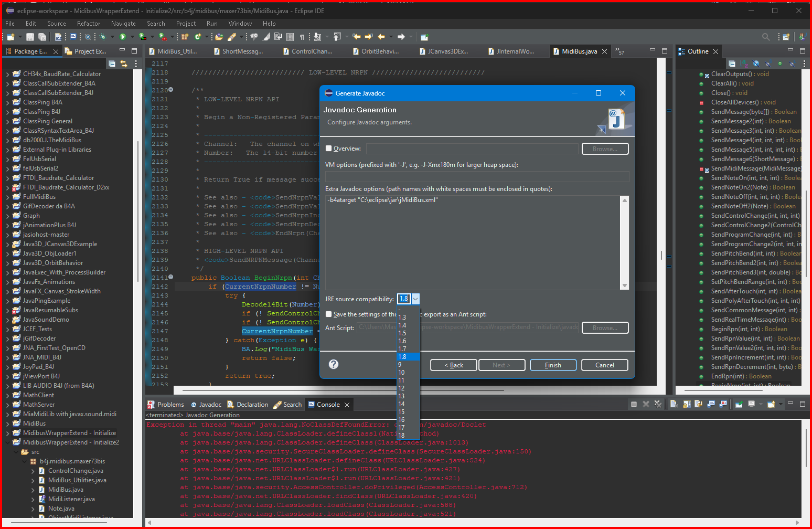Click the New Java Class toolbar icon
This screenshot has width=812, height=529.
point(198,37)
